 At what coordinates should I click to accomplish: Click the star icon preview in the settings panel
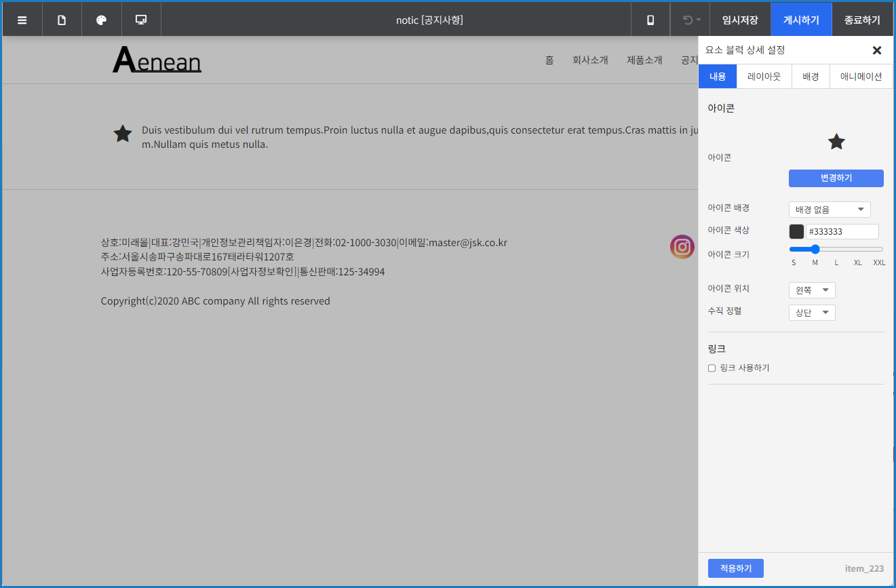[x=836, y=141]
